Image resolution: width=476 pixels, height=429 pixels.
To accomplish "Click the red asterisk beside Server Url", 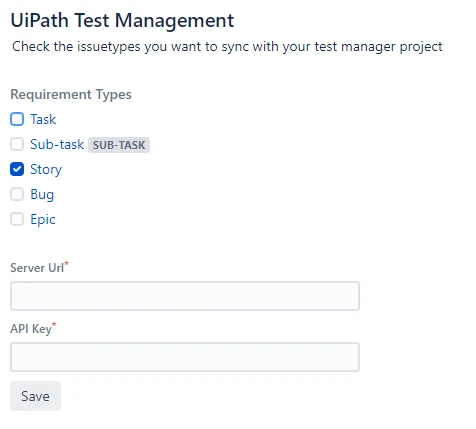I will click(x=67, y=264).
